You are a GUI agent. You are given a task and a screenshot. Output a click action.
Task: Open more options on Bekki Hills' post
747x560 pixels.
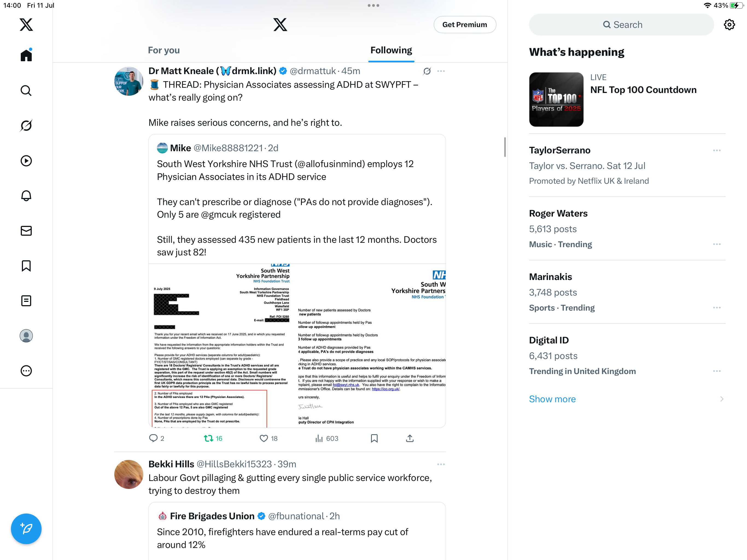coord(441,464)
